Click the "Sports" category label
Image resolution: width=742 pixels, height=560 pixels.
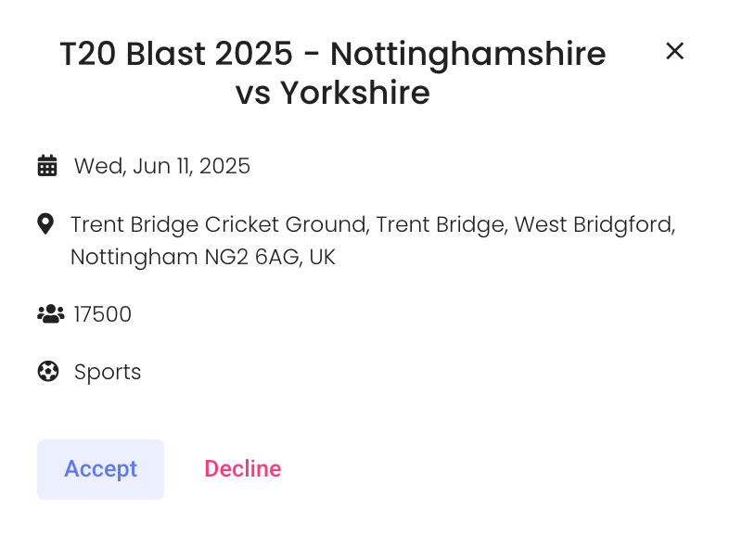108,372
